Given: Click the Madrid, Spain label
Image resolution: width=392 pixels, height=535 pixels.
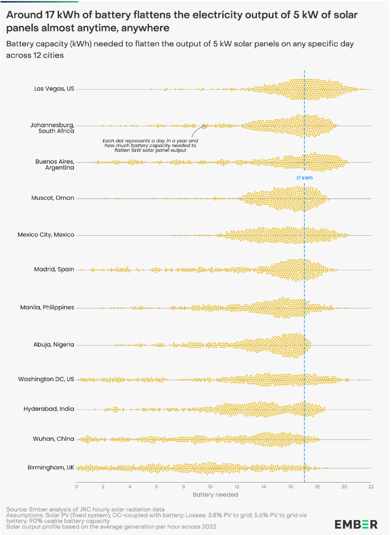Looking at the screenshot, I should [x=54, y=269].
